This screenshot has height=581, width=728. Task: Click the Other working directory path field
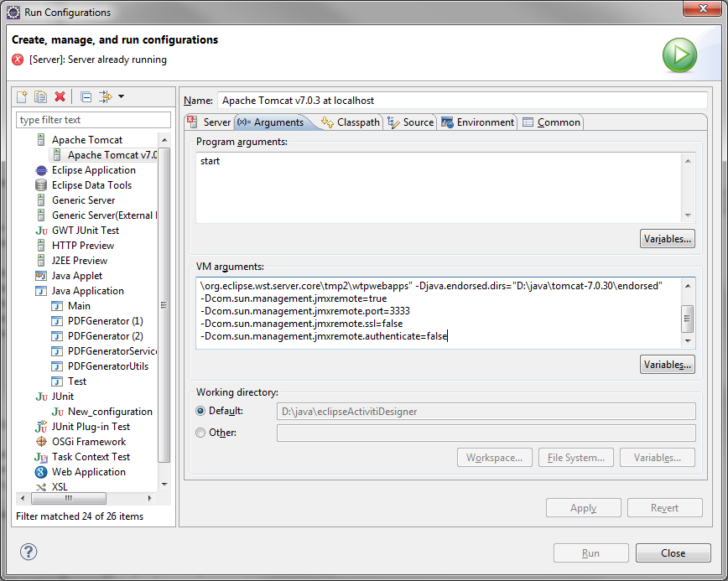486,433
